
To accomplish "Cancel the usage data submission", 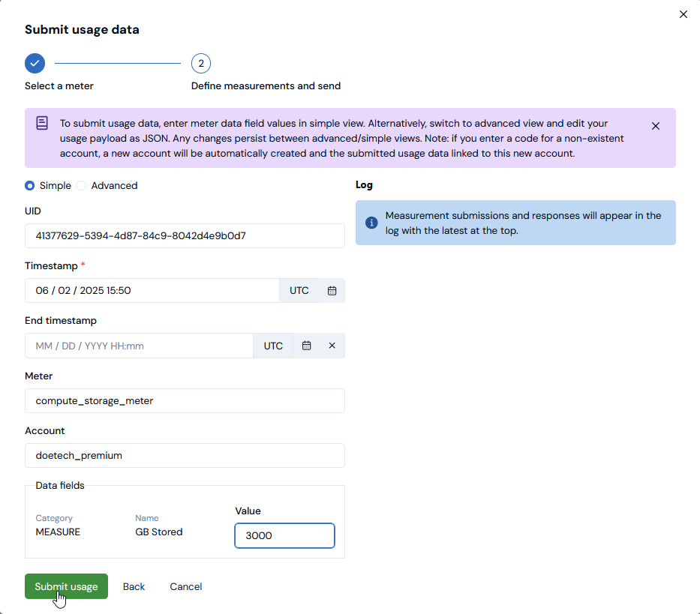I will click(x=185, y=587).
